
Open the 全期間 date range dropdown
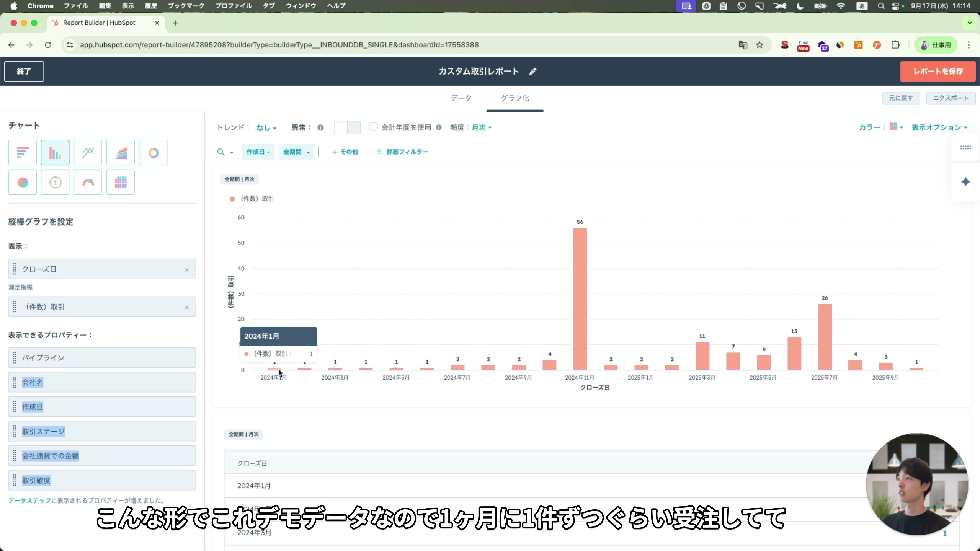[297, 152]
